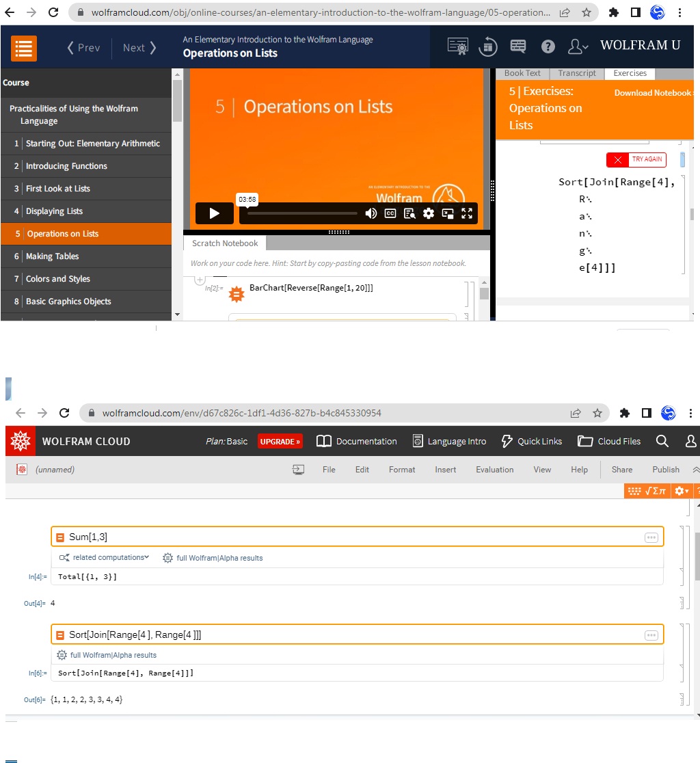The width and height of the screenshot is (700, 763).
Task: Open the Format menu in Wolfram Cloud
Action: [402, 470]
